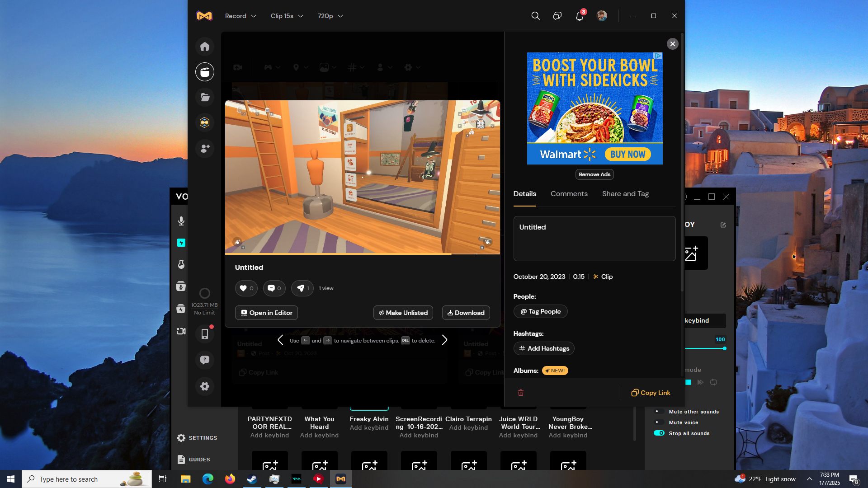
Task: Open the friends icon in sidebar
Action: pyautogui.click(x=205, y=148)
